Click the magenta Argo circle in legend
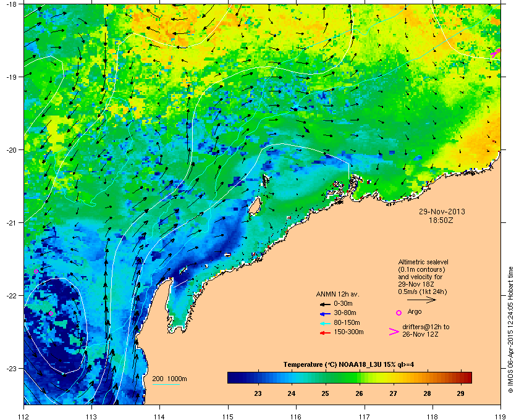The image size is (519, 420). pos(399,313)
